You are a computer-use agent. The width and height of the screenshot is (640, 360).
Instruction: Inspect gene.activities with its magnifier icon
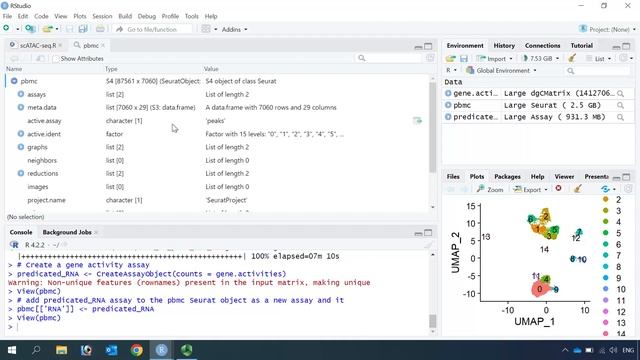pyautogui.click(x=620, y=93)
